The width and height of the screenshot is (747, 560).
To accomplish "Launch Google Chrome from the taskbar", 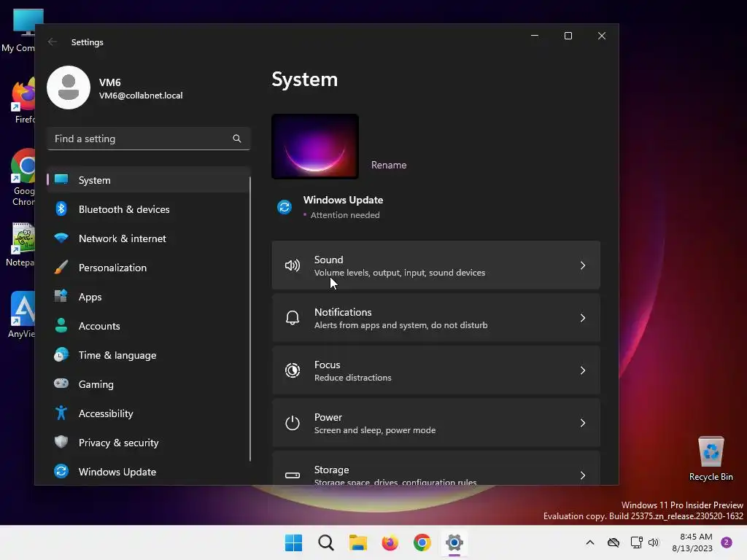I will coord(422,542).
